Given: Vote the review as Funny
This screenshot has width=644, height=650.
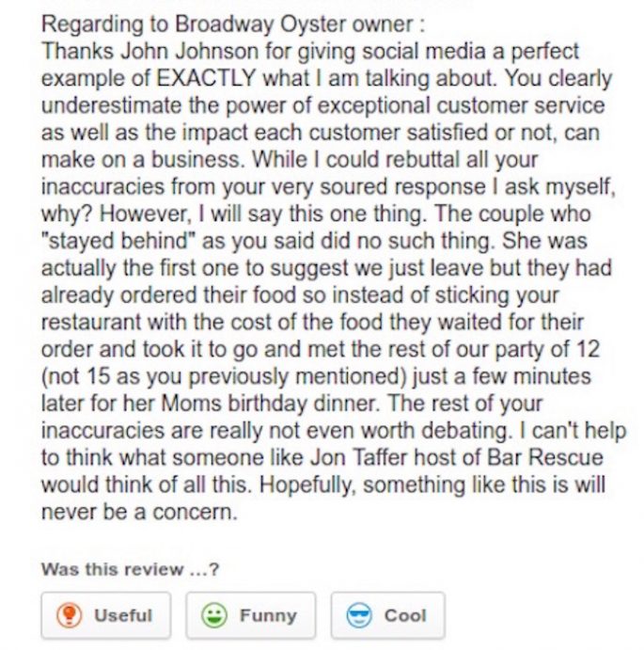Looking at the screenshot, I should (251, 615).
